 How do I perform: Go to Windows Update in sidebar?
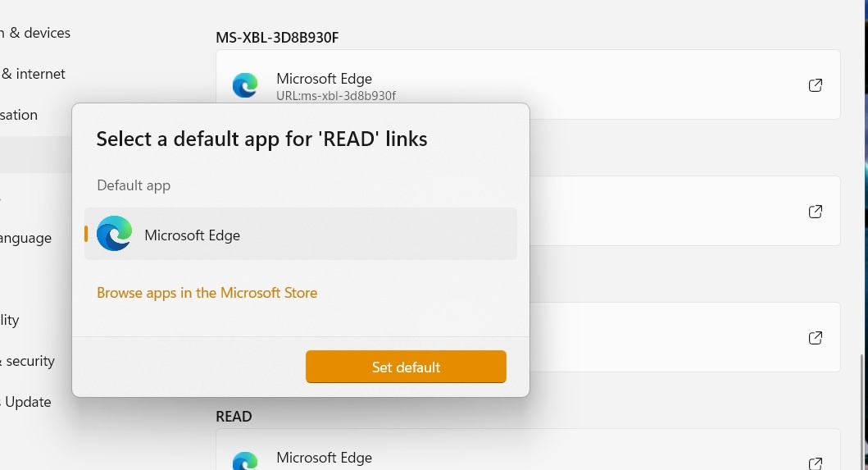26,402
